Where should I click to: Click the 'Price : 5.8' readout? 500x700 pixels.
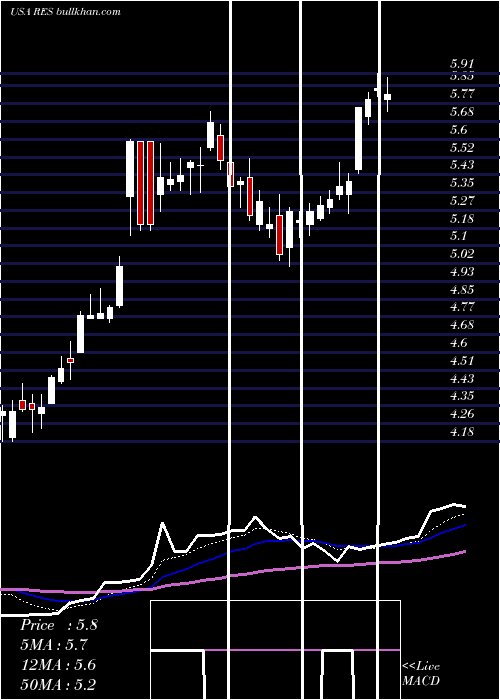(x=58, y=625)
